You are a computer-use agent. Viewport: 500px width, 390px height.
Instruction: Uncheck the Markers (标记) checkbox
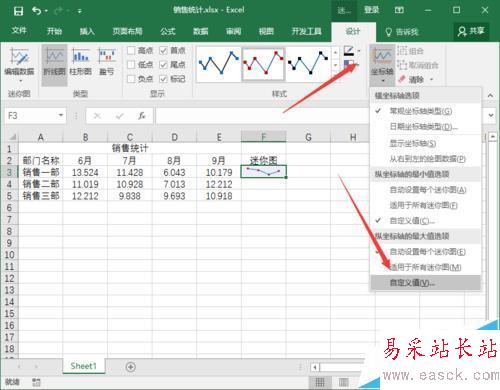click(x=163, y=79)
